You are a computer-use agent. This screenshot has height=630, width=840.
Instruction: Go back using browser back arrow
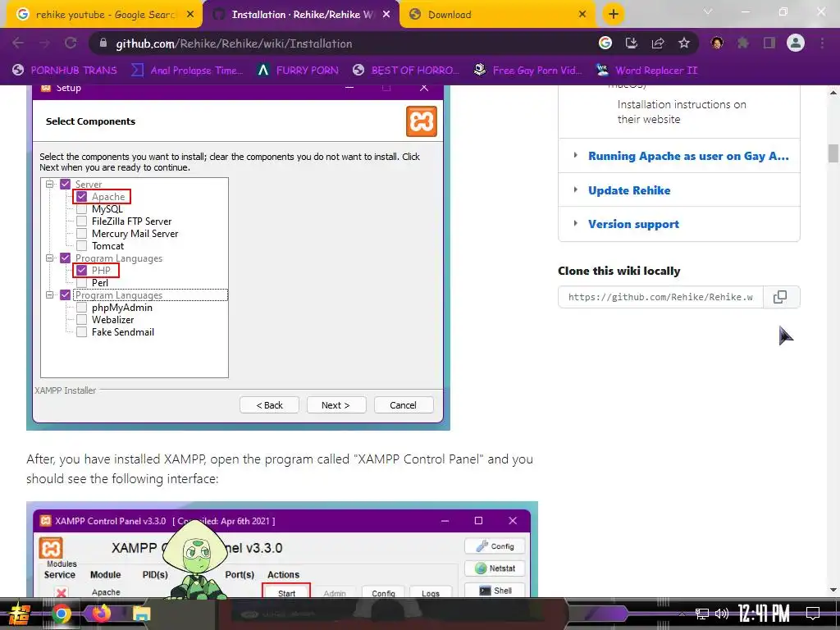(x=18, y=43)
